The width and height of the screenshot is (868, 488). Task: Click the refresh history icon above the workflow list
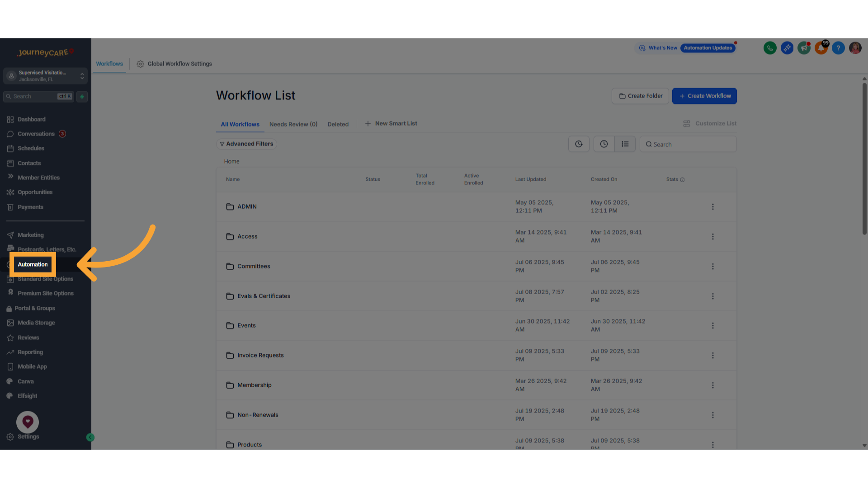click(579, 144)
